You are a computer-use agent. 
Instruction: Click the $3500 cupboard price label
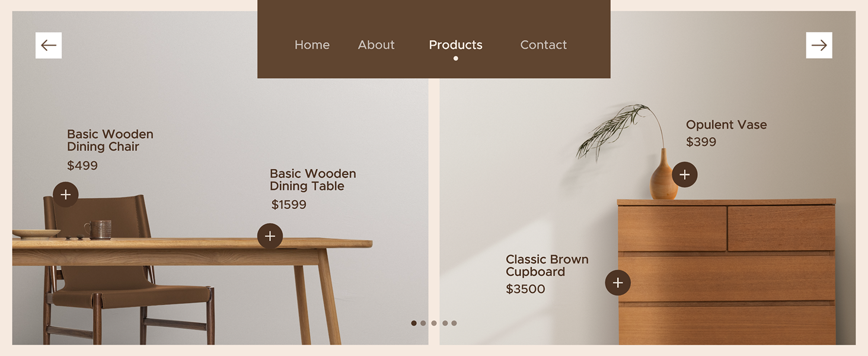525,289
